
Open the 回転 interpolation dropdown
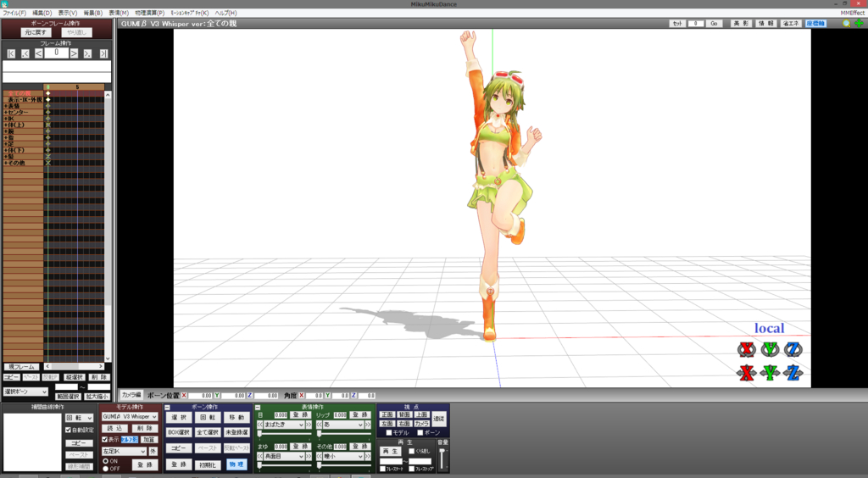(x=79, y=419)
